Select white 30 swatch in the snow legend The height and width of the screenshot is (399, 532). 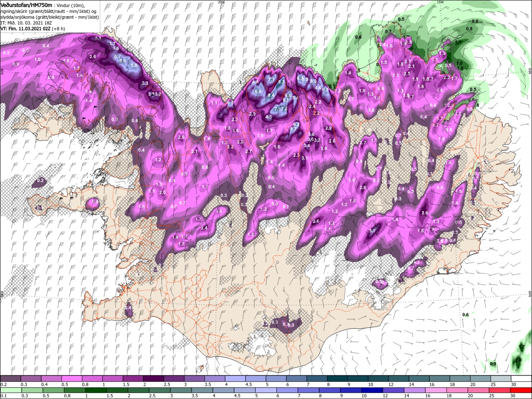(x=521, y=379)
